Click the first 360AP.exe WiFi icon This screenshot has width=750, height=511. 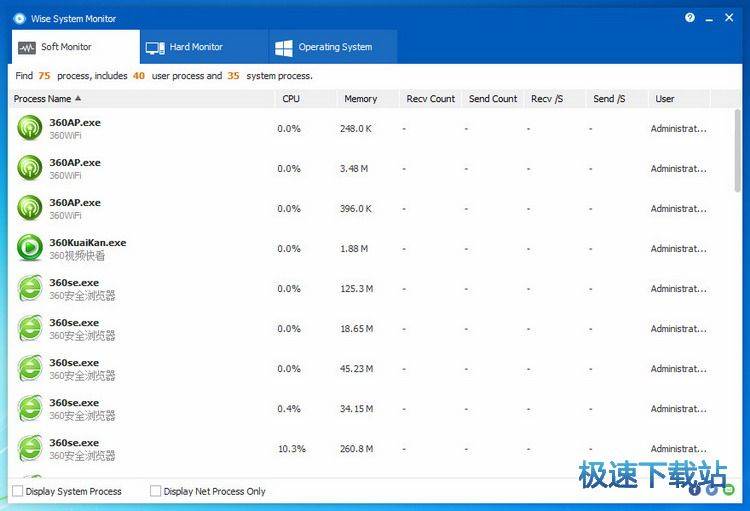tap(30, 128)
